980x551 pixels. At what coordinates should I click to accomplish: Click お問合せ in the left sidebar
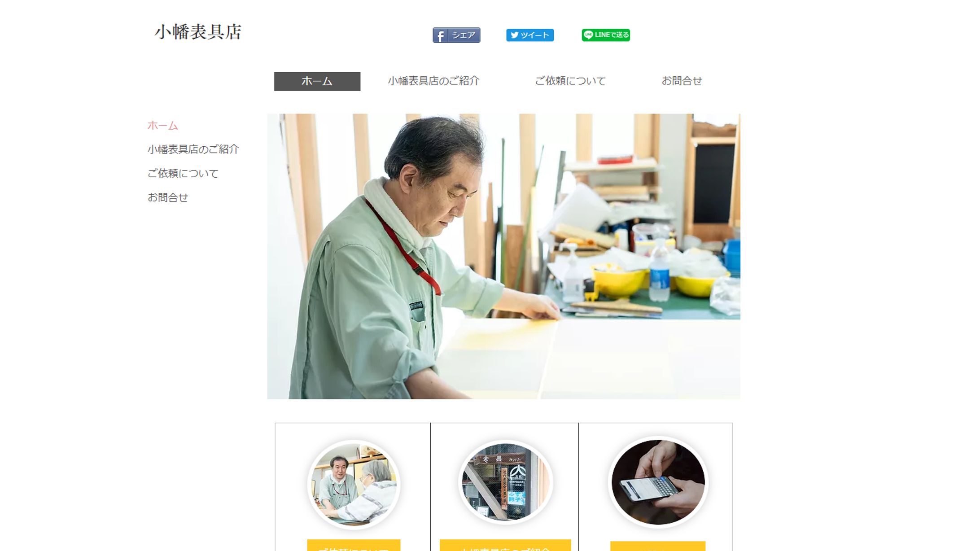coord(167,197)
